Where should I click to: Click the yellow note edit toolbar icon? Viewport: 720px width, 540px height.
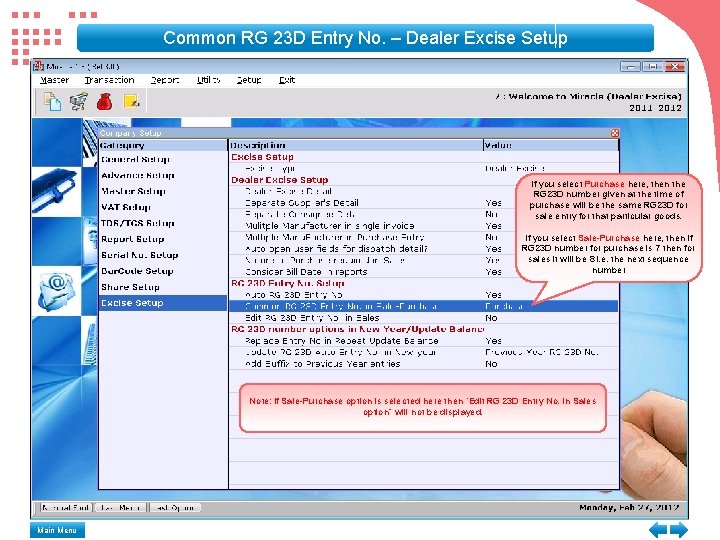(131, 101)
